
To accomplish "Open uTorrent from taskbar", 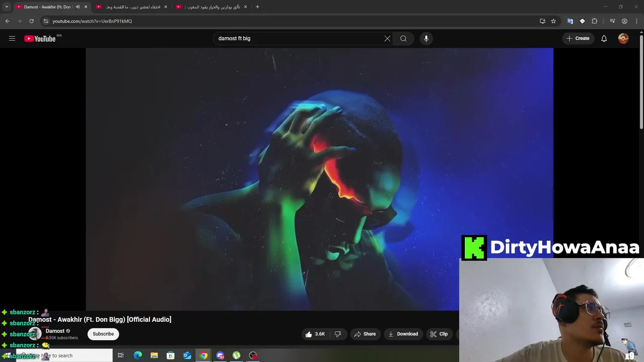I will [236, 355].
